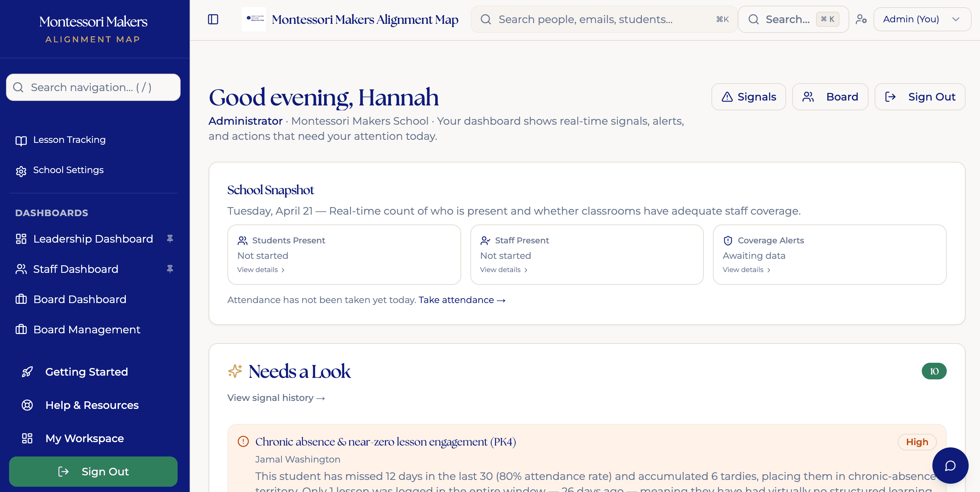The image size is (980, 492).
Task: Click the sign-out arrow icon in top button
Action: (890, 97)
